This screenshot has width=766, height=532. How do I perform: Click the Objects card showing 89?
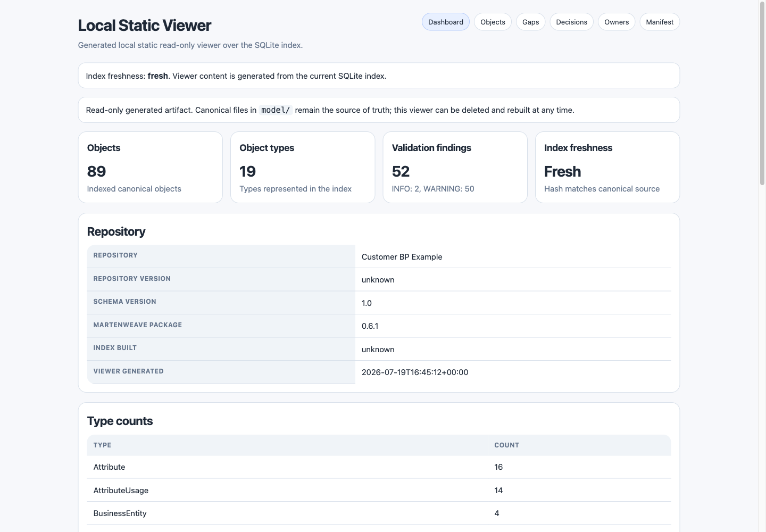tap(151, 167)
